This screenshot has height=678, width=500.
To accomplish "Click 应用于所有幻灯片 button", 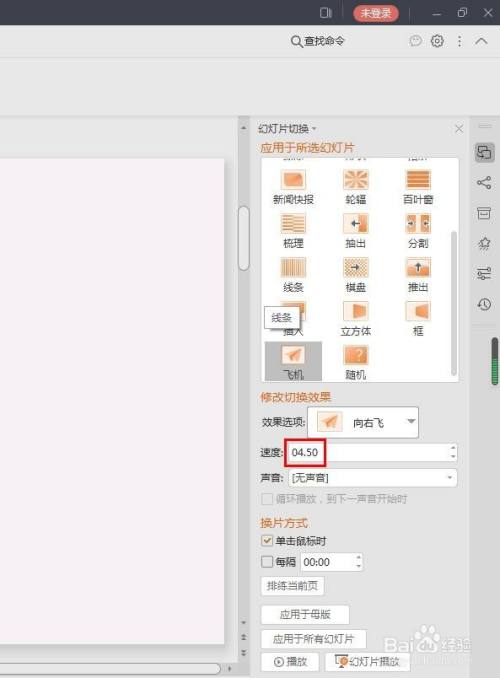I will coord(314,639).
